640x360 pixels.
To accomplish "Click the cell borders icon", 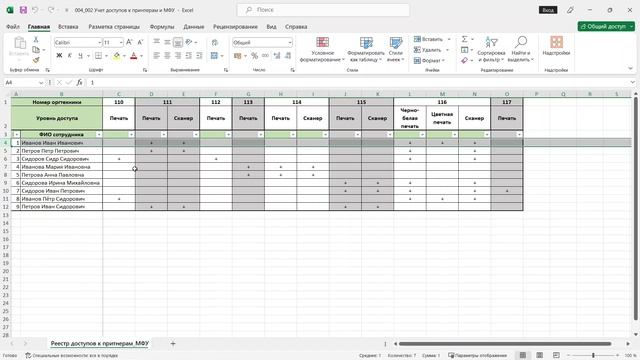I will 98,56.
